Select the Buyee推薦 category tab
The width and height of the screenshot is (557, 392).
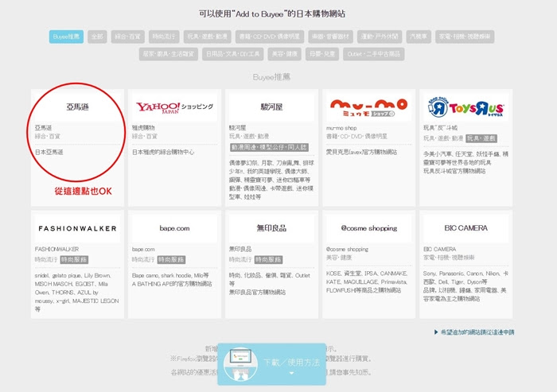tap(66, 37)
